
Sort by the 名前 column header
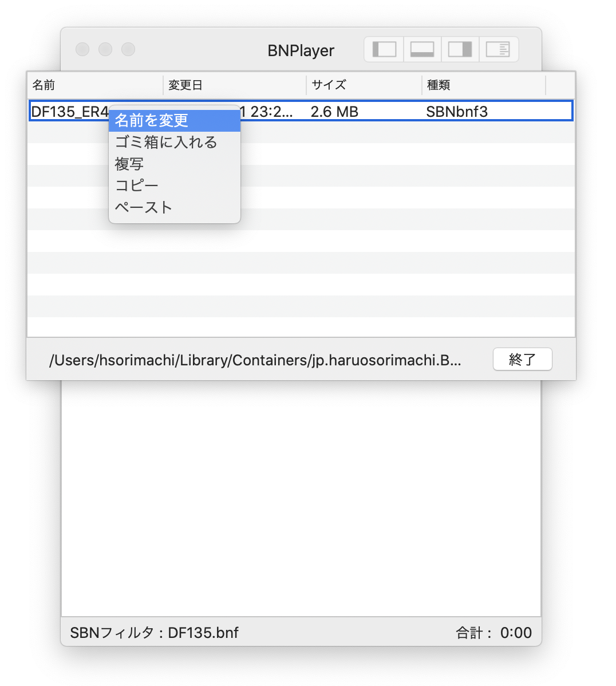coord(96,85)
